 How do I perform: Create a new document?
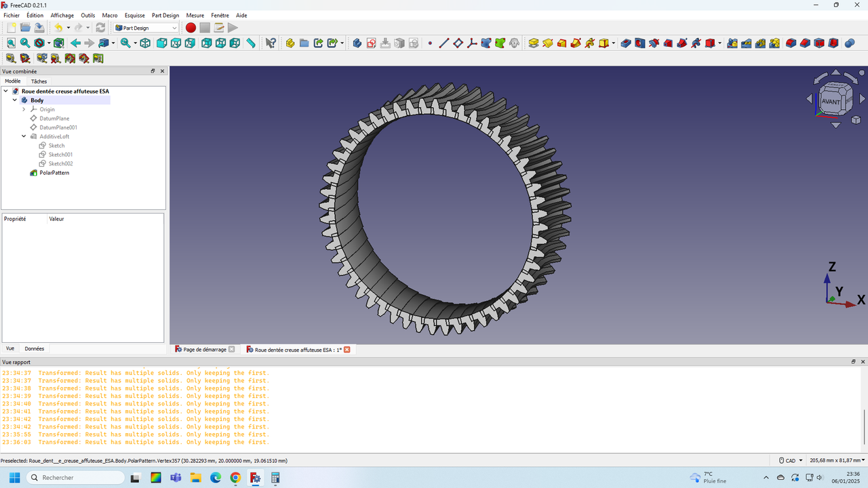11,28
